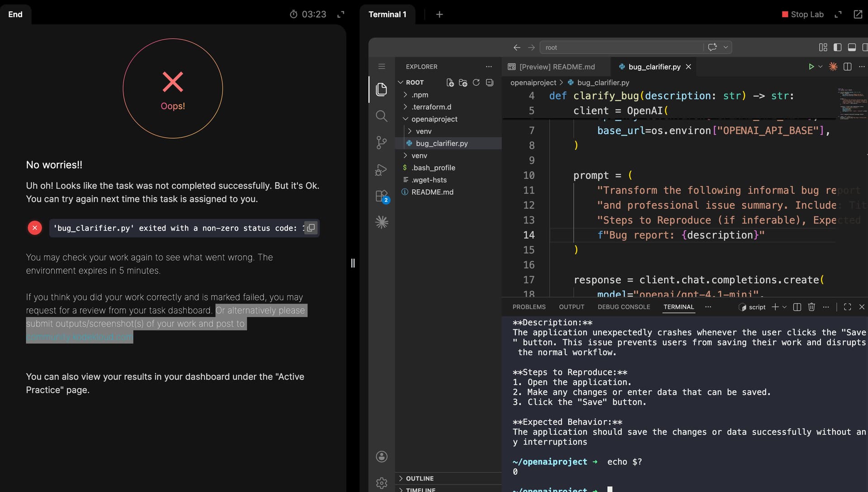
Task: Open the [Preview] README.md tab
Action: point(557,67)
